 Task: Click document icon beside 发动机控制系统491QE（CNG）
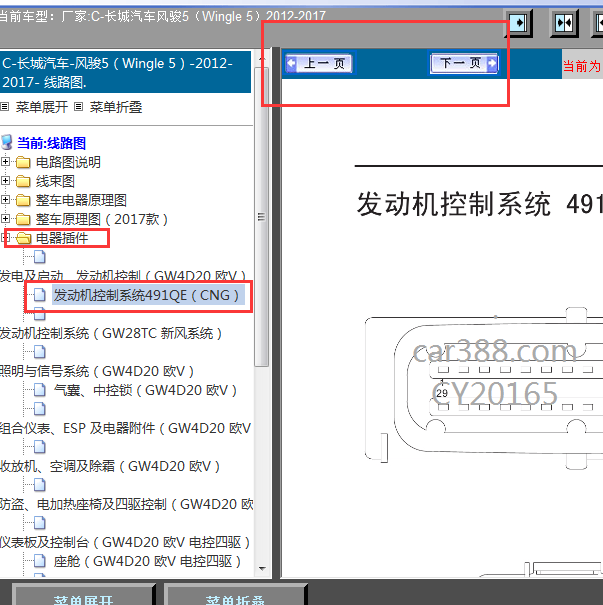click(40, 295)
